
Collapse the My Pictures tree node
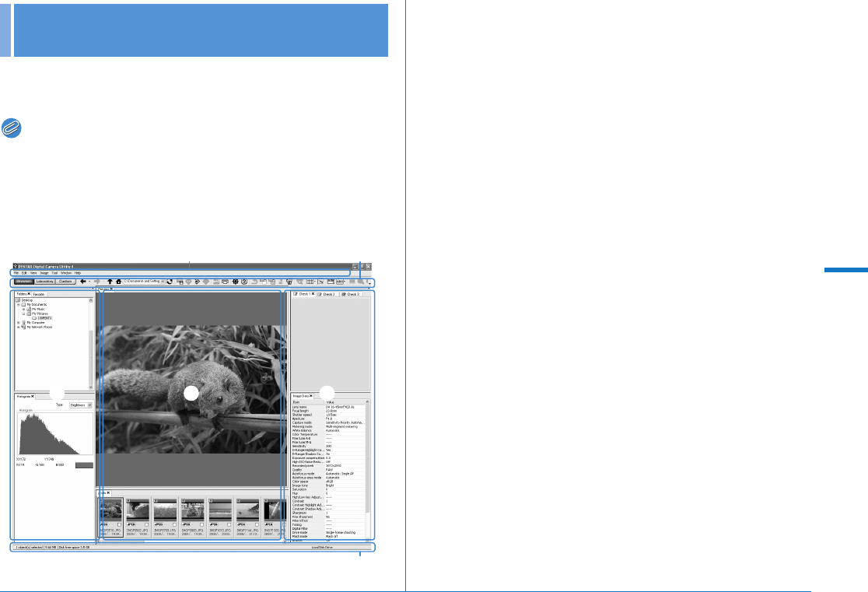click(23, 314)
